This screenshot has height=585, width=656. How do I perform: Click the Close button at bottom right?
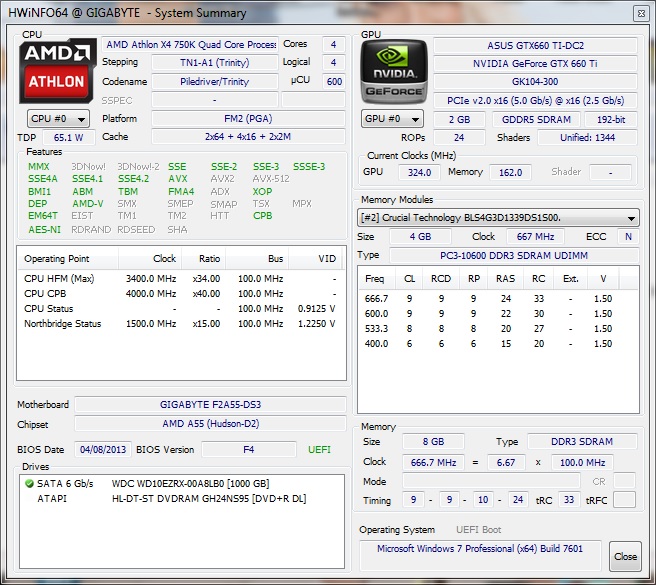click(x=625, y=557)
